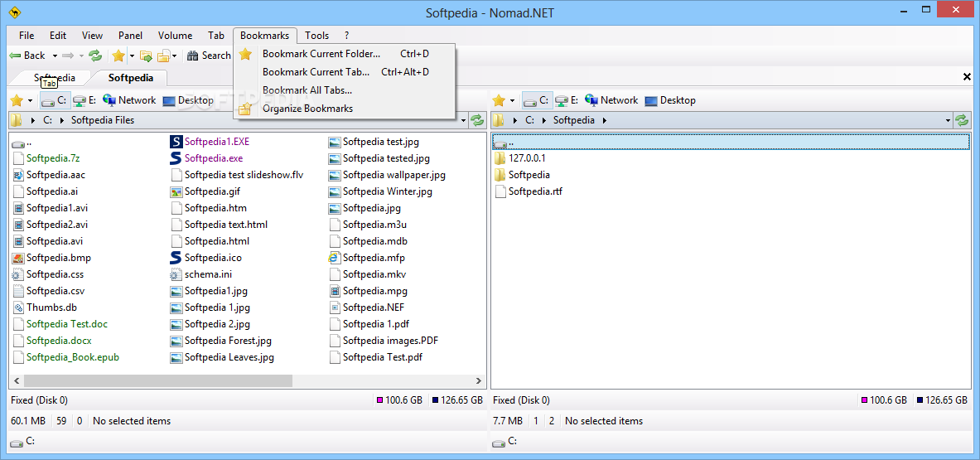This screenshot has width=980, height=460.
Task: Open the main toolbar star dropdown arrow
Action: (132, 56)
